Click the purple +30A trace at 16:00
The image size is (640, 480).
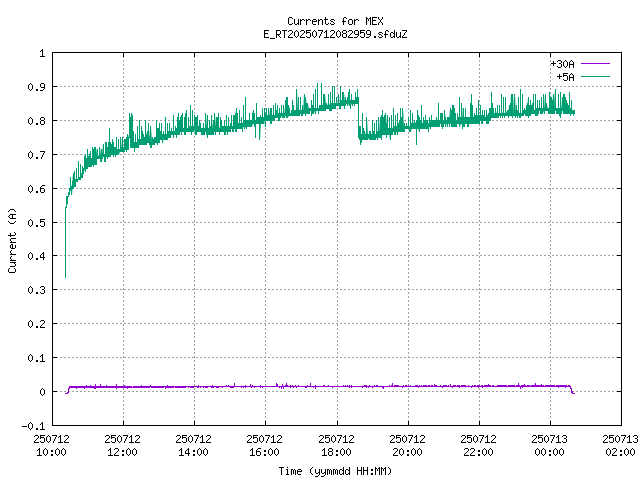[265, 386]
